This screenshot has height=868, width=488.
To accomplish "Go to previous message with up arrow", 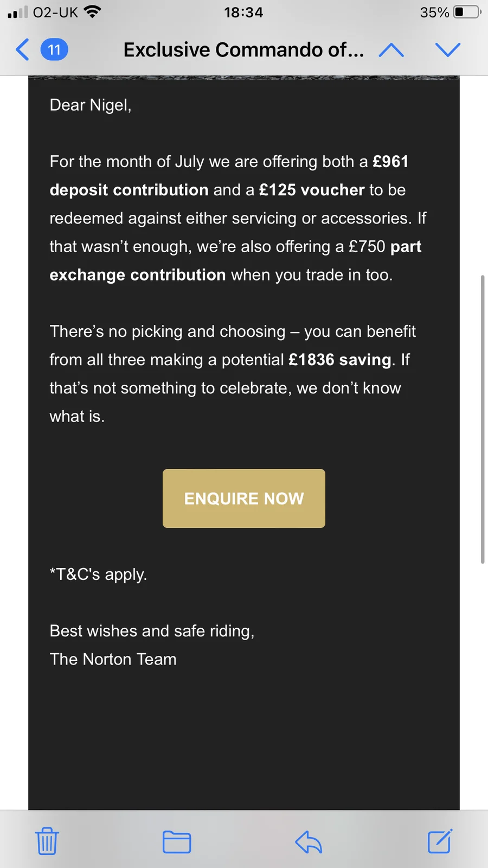I will (x=391, y=50).
